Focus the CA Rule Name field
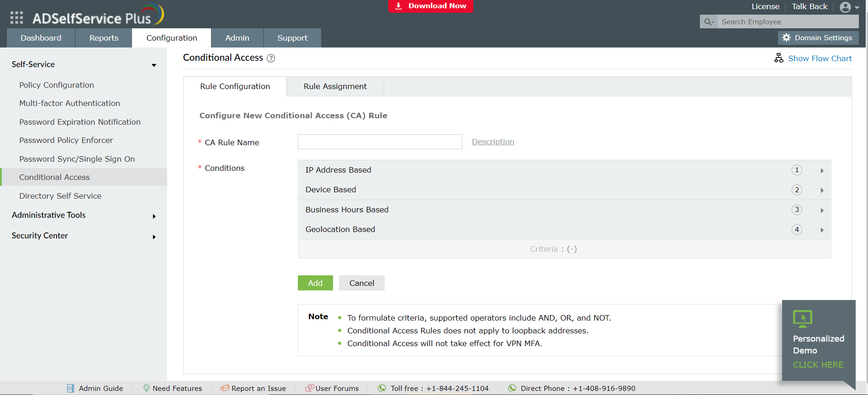The height and width of the screenshot is (395, 868). point(380,142)
